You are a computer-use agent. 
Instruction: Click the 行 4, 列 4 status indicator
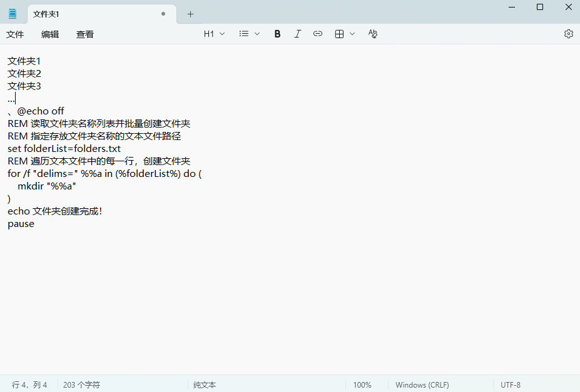pyautogui.click(x=29, y=385)
